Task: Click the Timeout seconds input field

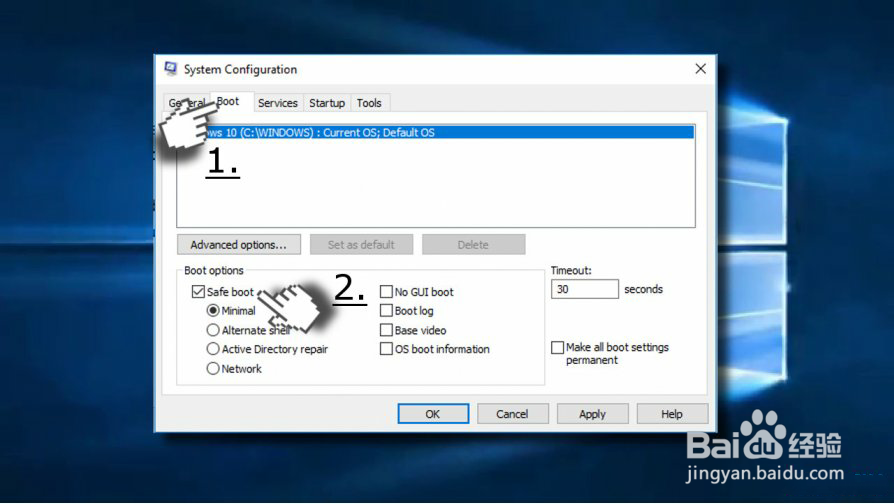Action: point(584,289)
